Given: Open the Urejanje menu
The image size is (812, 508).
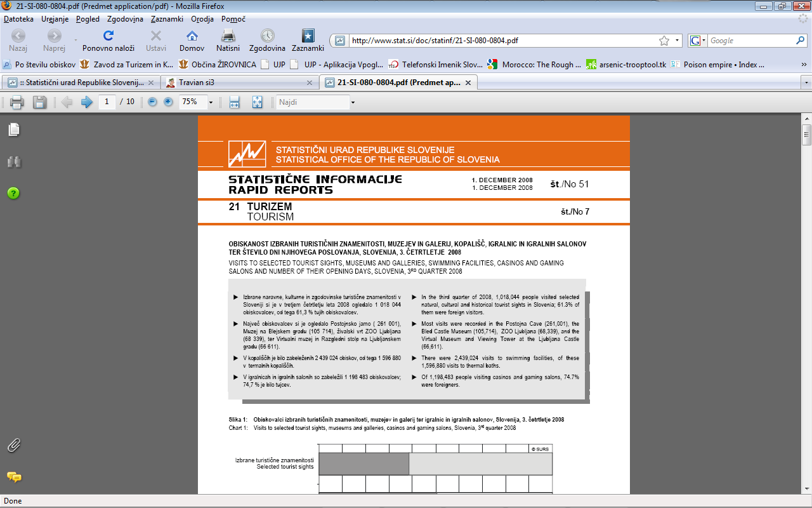Looking at the screenshot, I should [55, 19].
